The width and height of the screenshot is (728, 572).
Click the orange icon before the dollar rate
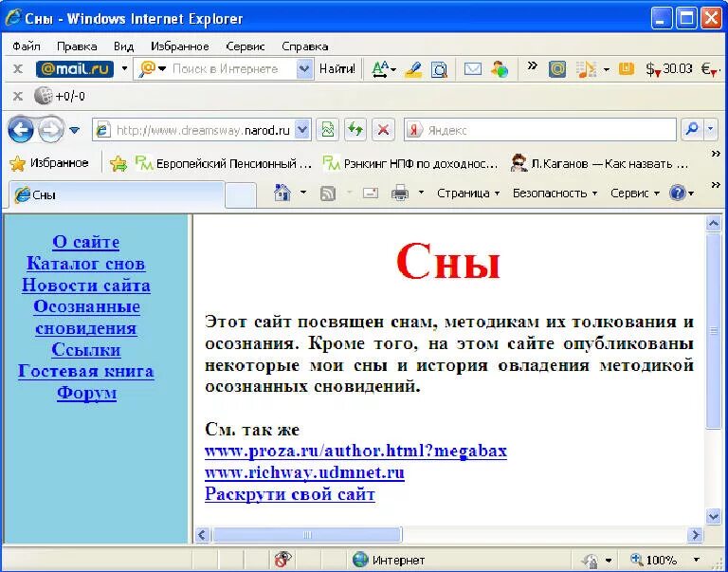(627, 69)
